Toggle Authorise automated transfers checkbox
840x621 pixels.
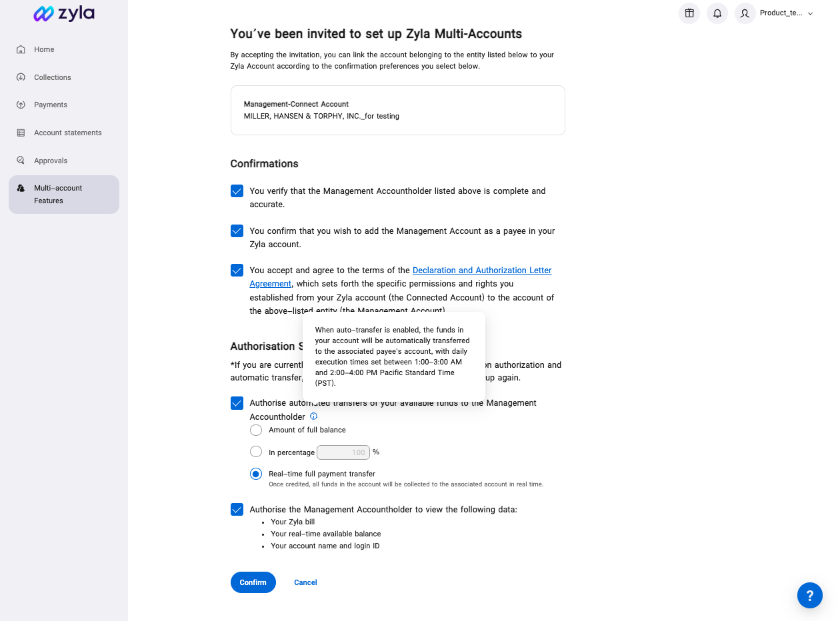[x=237, y=403]
